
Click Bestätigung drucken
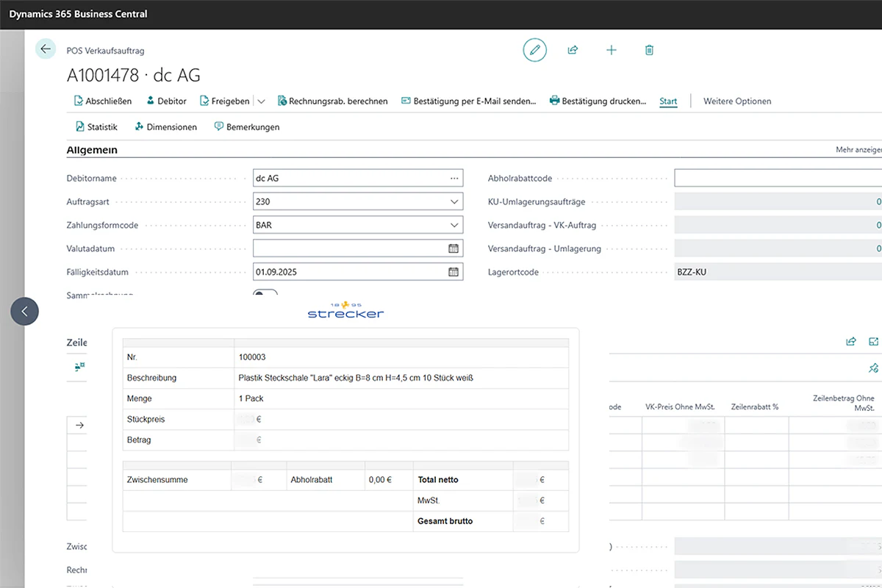point(598,101)
